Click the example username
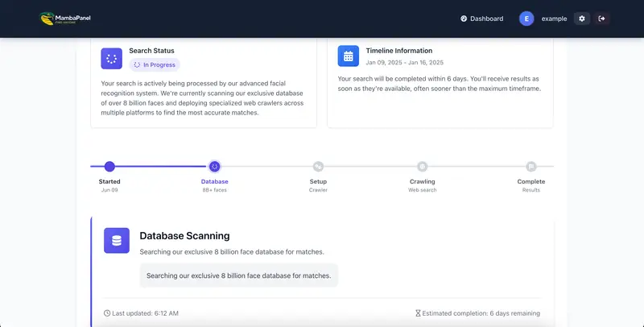This screenshot has width=644, height=327. click(554, 19)
